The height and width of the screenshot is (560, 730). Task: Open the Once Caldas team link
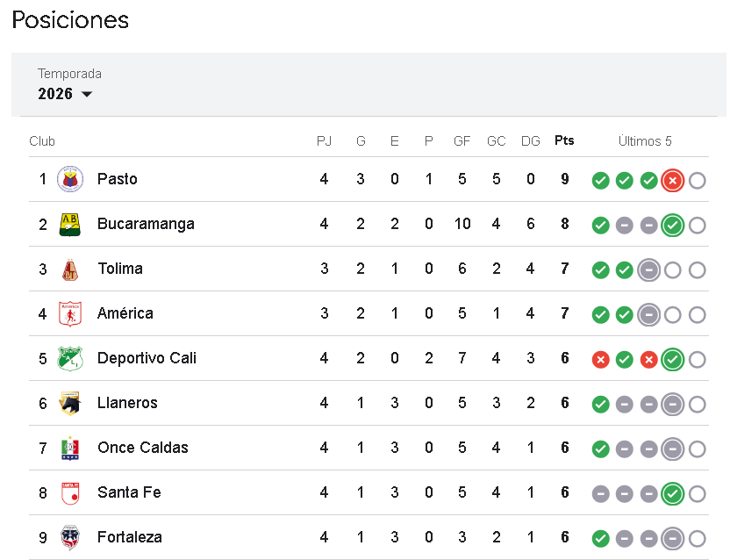click(142, 448)
